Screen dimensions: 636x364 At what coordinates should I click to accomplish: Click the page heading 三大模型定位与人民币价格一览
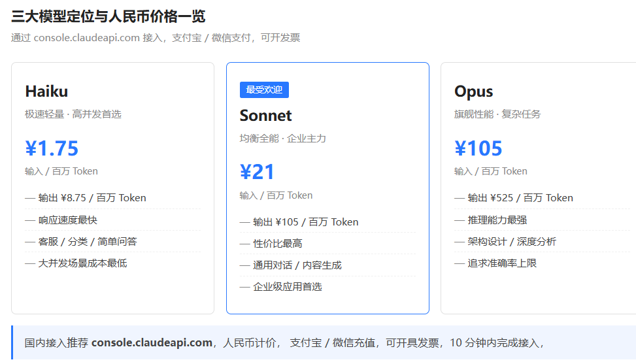109,16
